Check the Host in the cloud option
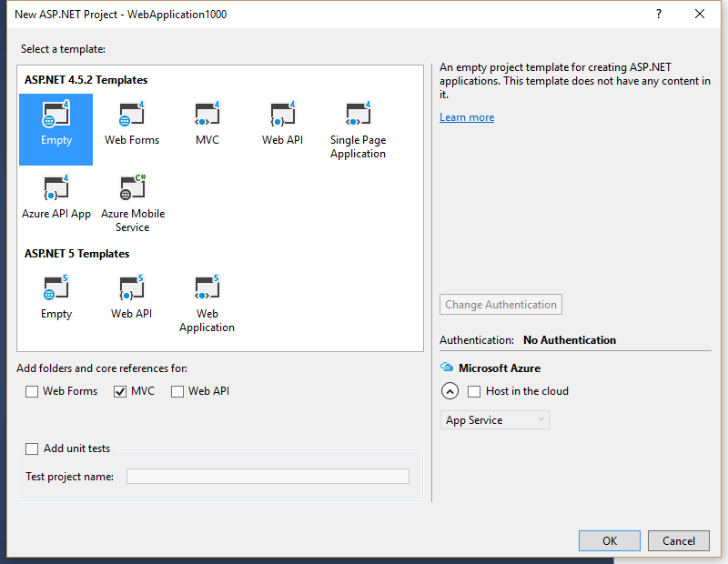The height and width of the screenshot is (564, 728). pyautogui.click(x=474, y=391)
